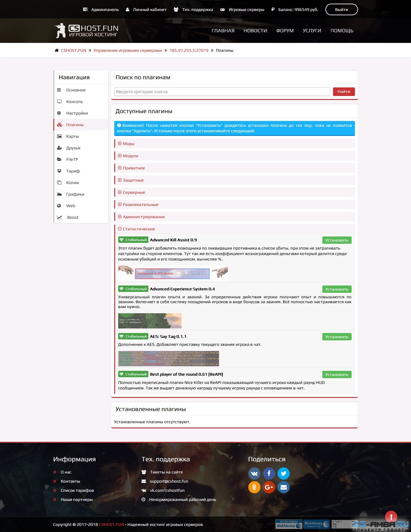Click the Консоль monitor icon
411x532 pixels.
(59, 101)
